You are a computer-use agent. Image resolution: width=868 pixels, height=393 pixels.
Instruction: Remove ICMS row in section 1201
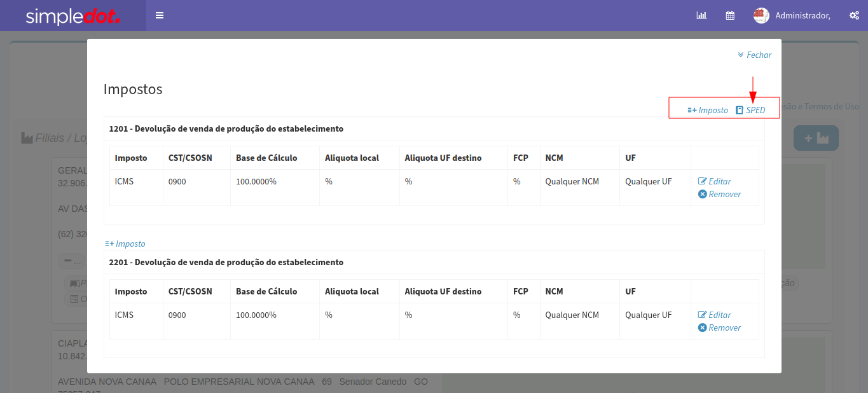[720, 194]
